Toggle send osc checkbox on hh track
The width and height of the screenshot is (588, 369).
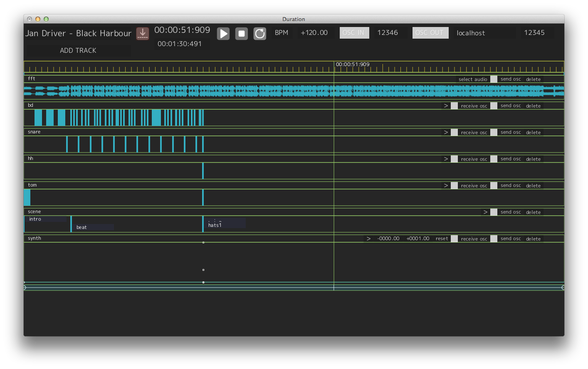494,159
